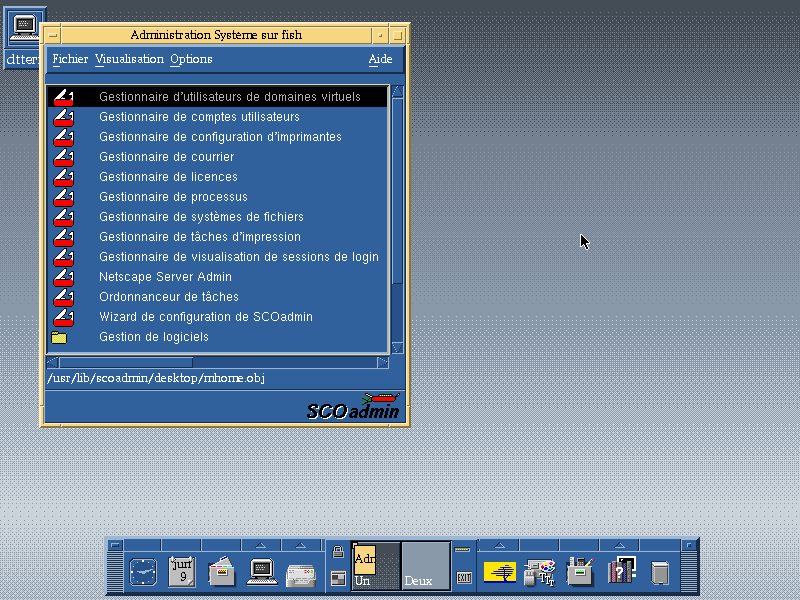Open front panel menu button at left corner
Screen dimensions: 800x600
[115, 545]
